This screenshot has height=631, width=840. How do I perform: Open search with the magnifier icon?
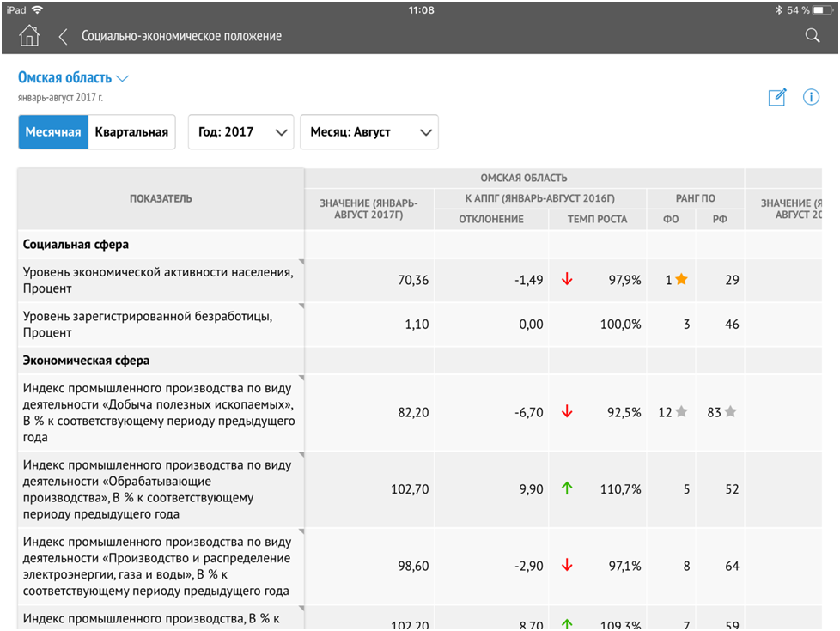[x=812, y=36]
